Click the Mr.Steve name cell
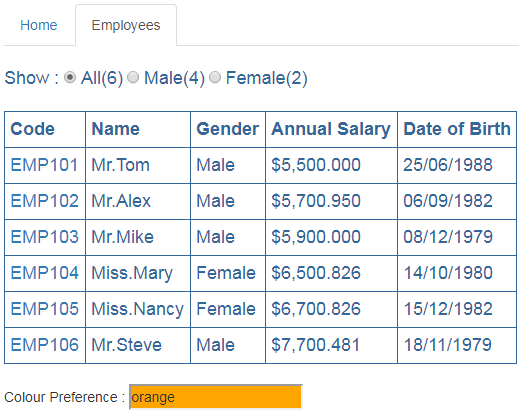Viewport: 519px width, 410px height. point(138,345)
